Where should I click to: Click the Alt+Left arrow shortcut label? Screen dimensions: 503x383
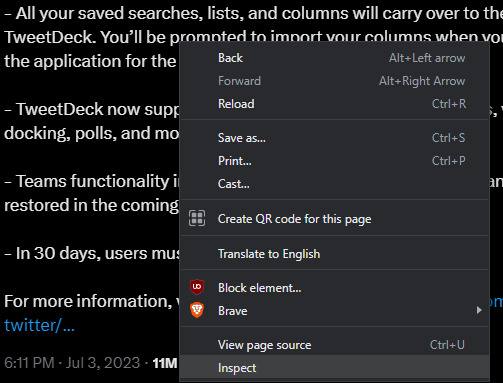pyautogui.click(x=427, y=58)
